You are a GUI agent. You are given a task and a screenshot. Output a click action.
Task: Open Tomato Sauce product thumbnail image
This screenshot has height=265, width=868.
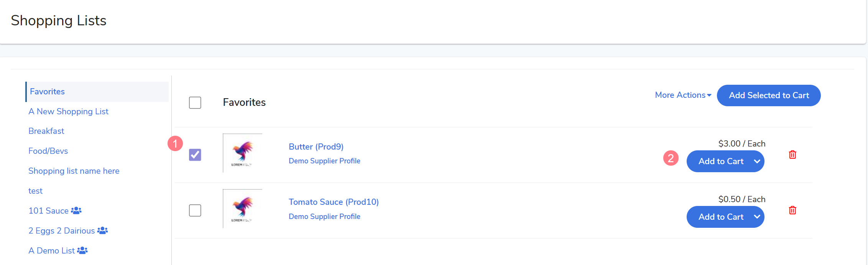point(242,209)
